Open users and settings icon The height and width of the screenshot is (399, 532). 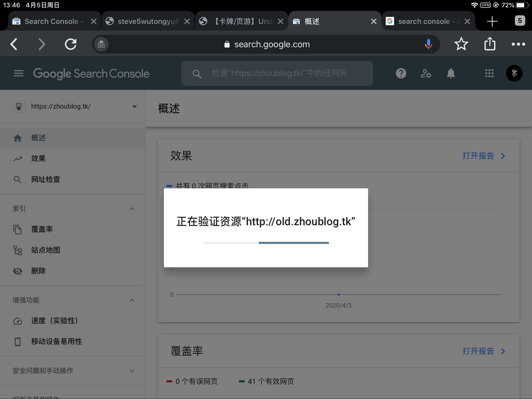pyautogui.click(x=426, y=74)
